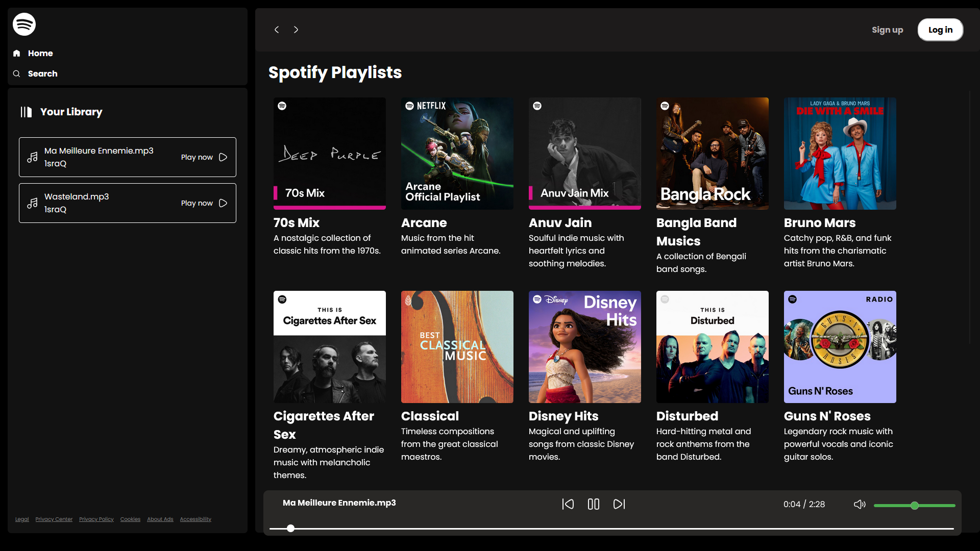Open Home in the sidebar
The height and width of the screenshot is (551, 980).
40,53
